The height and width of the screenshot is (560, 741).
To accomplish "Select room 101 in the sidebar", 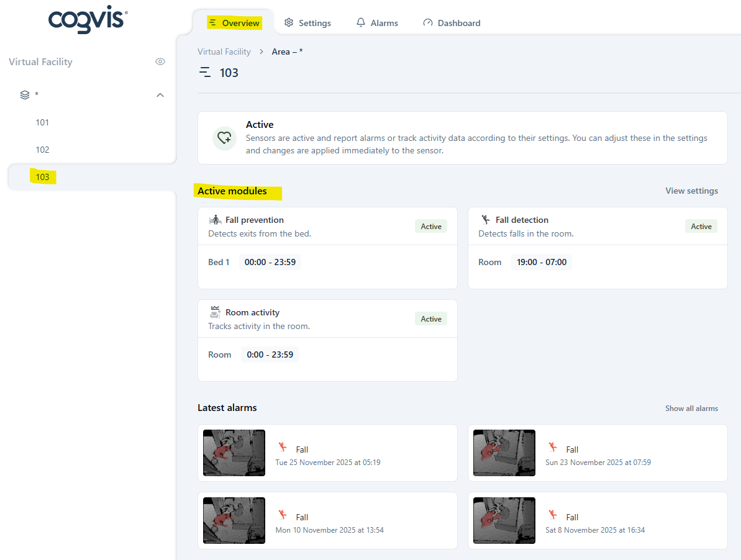I will pyautogui.click(x=42, y=122).
